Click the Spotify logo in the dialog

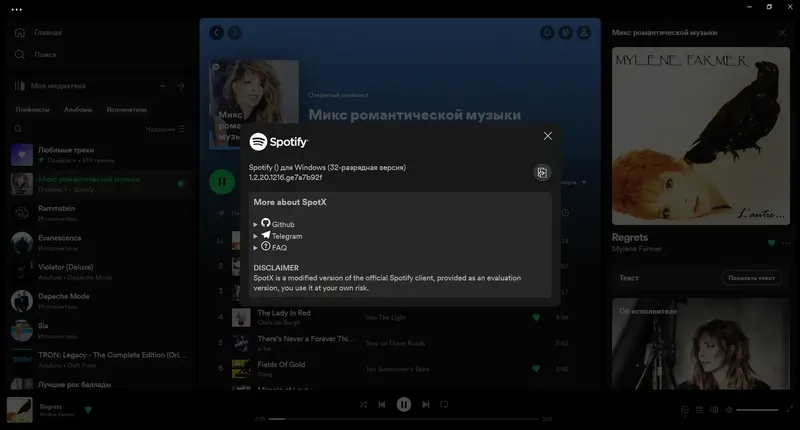tap(279, 141)
